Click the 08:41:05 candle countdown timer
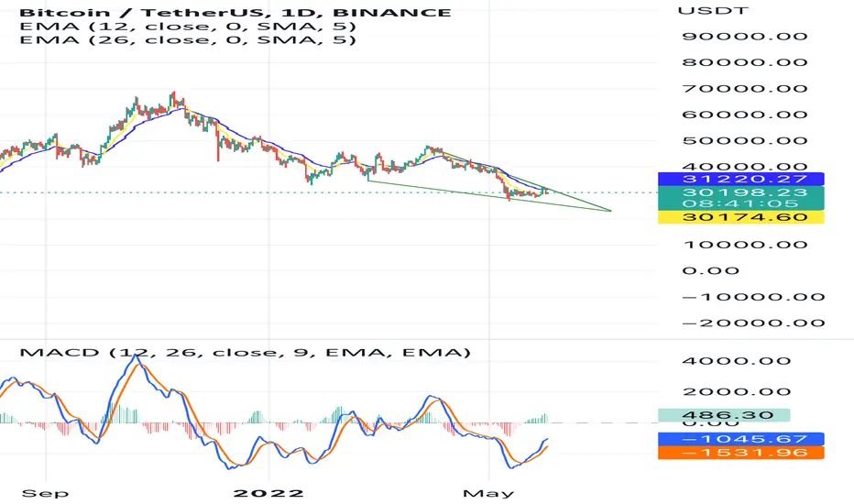854x504 pixels. [740, 203]
